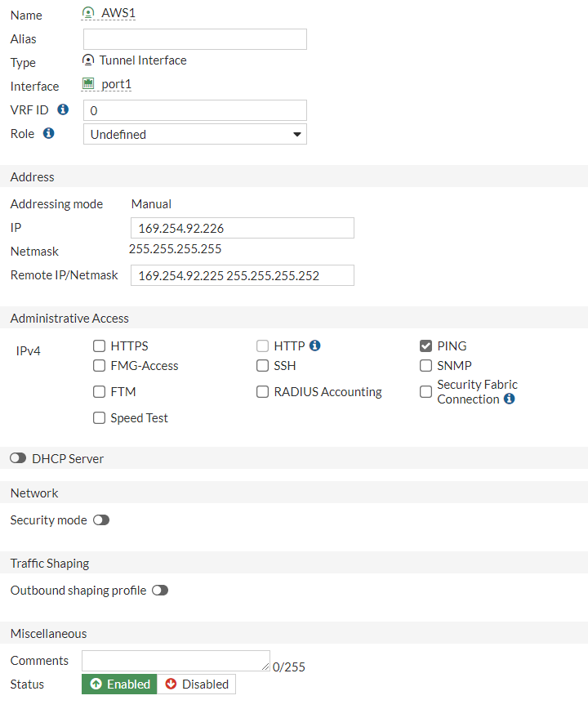Click the VRF ID info icon
This screenshot has width=588, height=709.
[63, 109]
